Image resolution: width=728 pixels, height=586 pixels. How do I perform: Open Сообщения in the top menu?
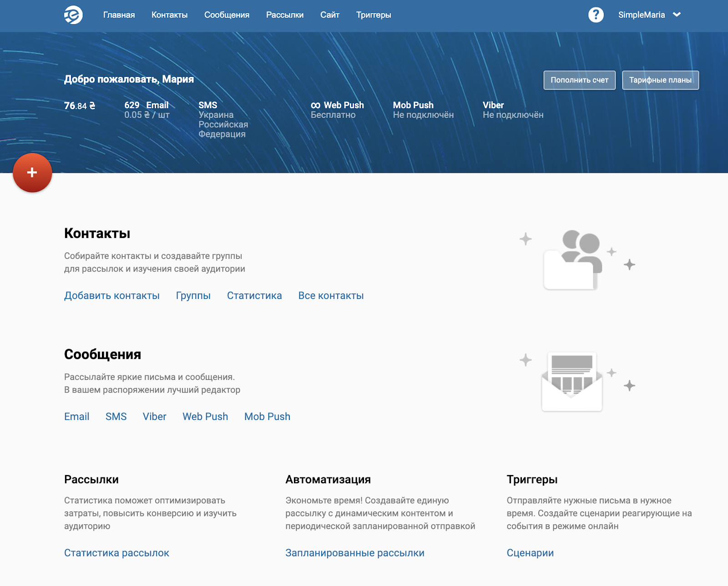point(227,15)
